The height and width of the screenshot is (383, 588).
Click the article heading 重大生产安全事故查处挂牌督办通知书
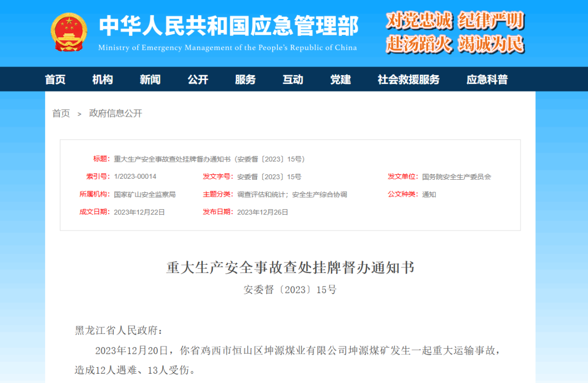point(290,268)
